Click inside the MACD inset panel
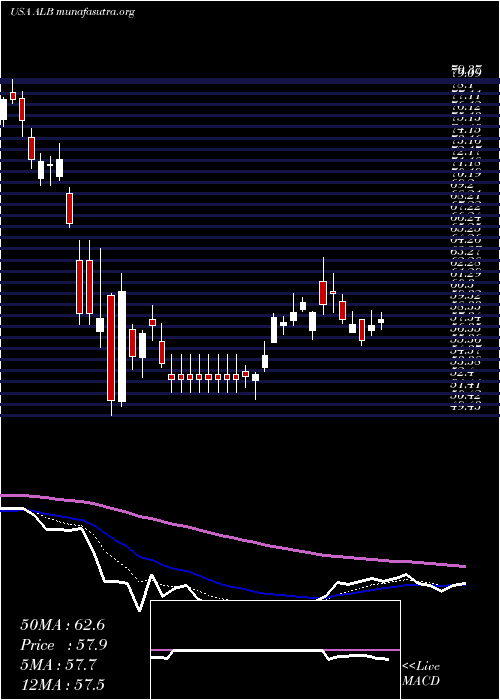Viewport: 500px width, 700px height. click(275, 650)
